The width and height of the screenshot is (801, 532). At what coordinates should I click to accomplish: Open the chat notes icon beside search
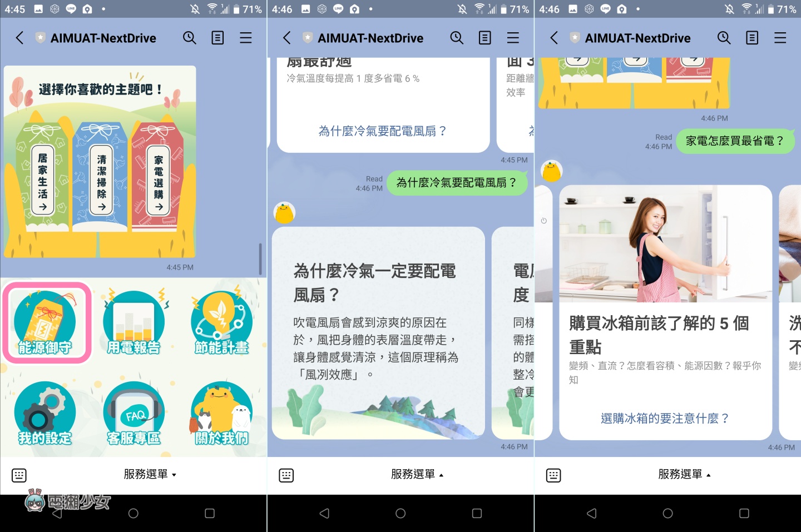pyautogui.click(x=217, y=38)
